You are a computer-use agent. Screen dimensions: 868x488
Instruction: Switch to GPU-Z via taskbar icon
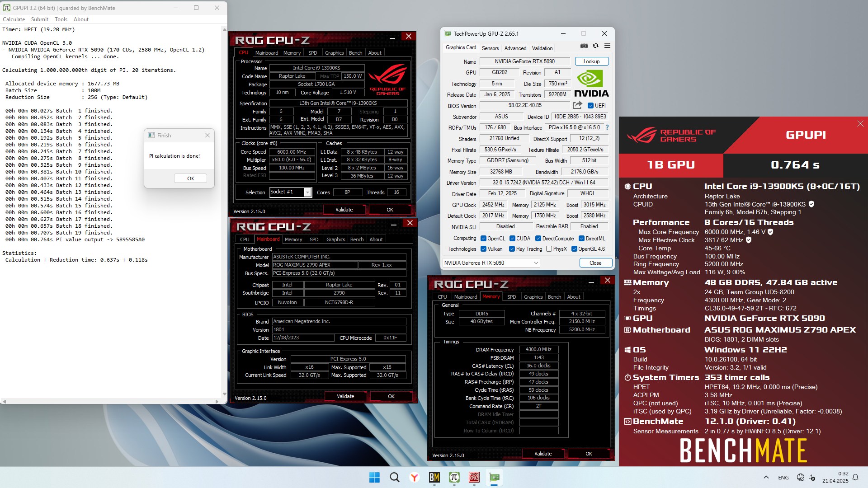pos(494,477)
